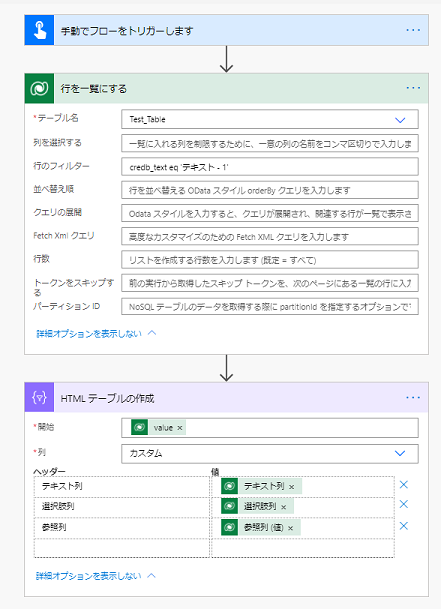Open the three-dot menu of HTML テーブルの作成

413,397
